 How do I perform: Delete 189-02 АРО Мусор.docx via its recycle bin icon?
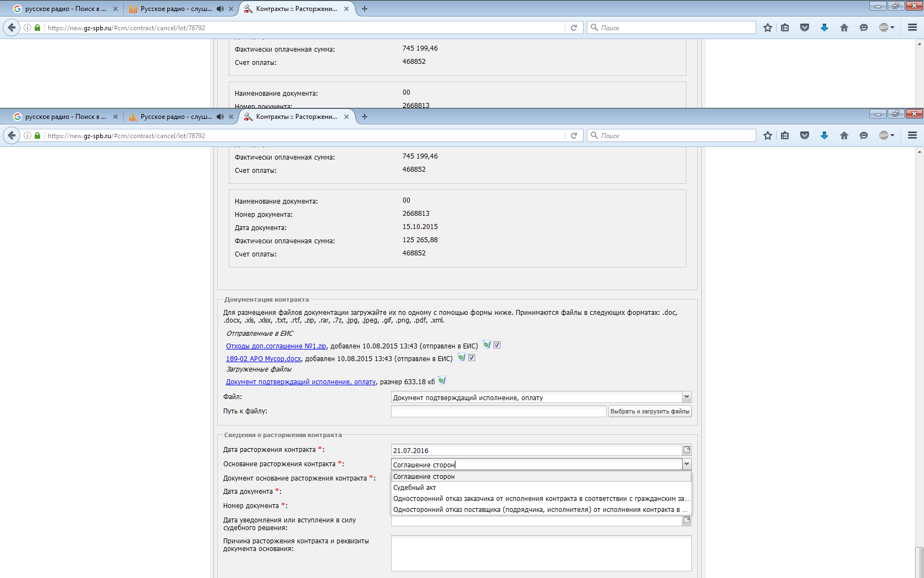(461, 358)
